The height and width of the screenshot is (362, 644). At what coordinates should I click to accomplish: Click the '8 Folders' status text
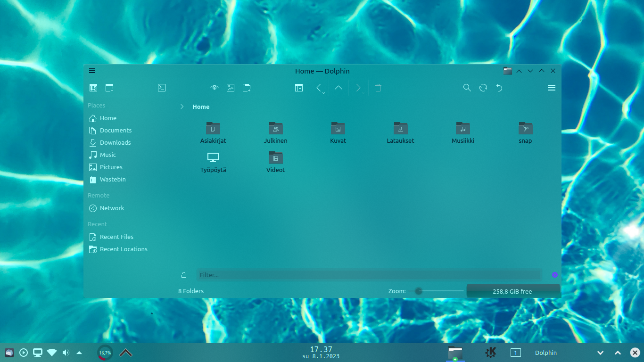(191, 291)
